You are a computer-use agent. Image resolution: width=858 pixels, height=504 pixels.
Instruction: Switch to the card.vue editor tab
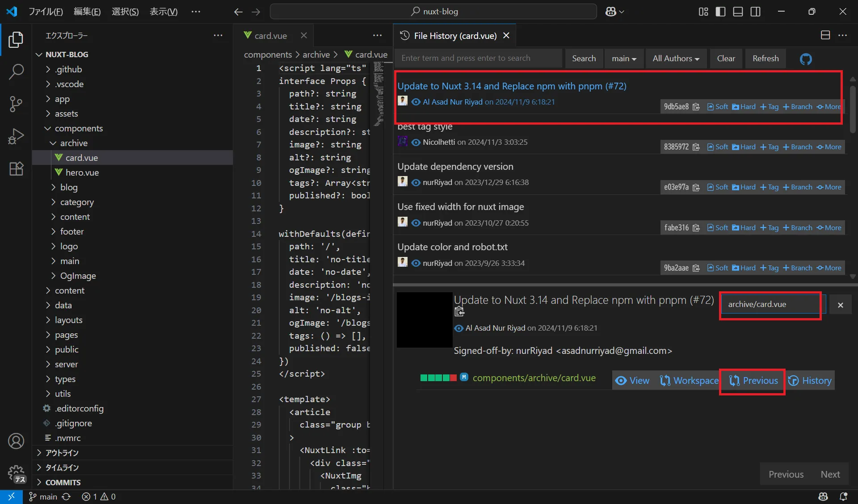click(270, 35)
